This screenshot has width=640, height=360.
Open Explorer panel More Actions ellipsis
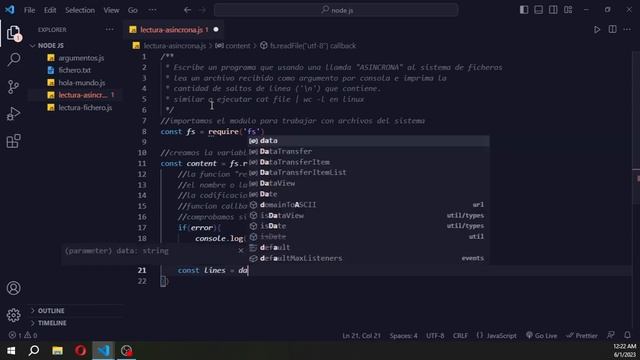109,29
